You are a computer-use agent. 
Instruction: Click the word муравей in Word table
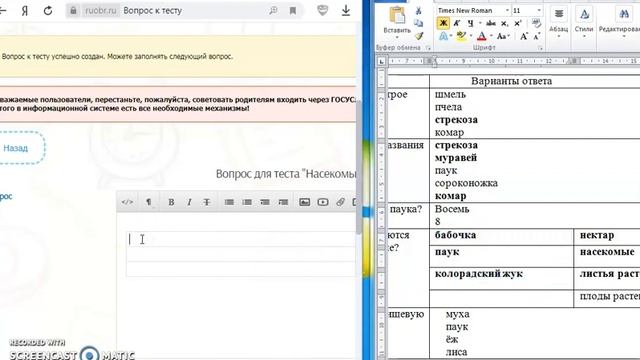pos(456,158)
